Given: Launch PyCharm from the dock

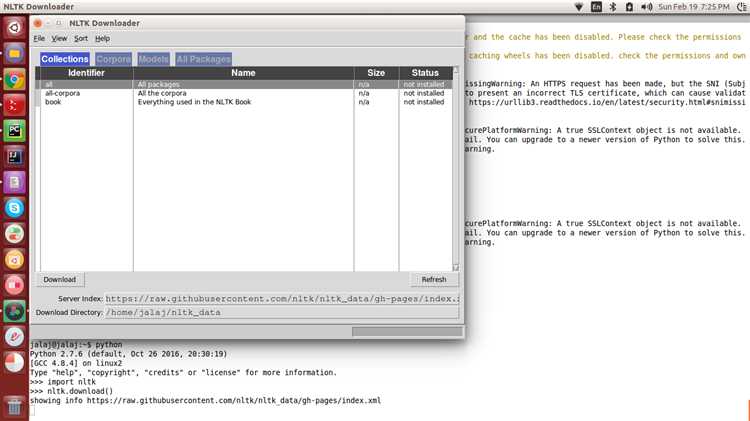Looking at the screenshot, I should (x=14, y=131).
